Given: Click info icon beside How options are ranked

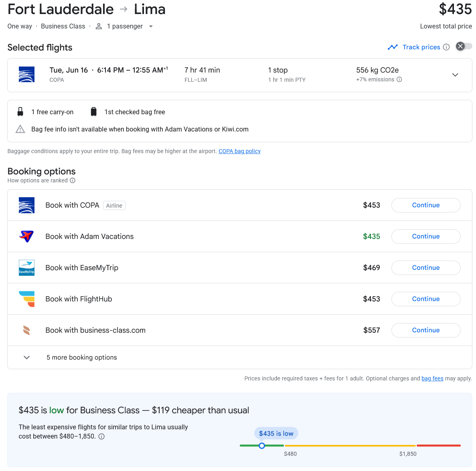Looking at the screenshot, I should pyautogui.click(x=73, y=180).
